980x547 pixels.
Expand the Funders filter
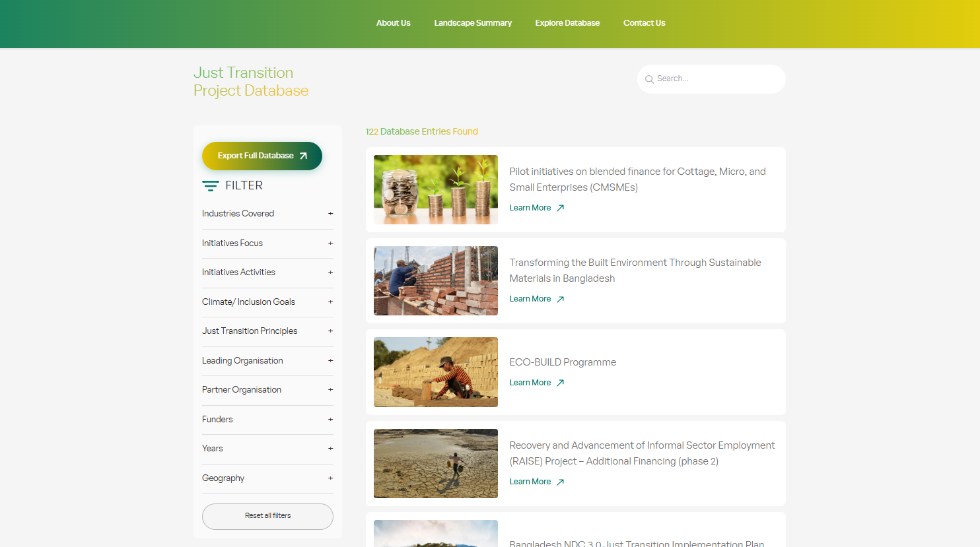tap(267, 420)
